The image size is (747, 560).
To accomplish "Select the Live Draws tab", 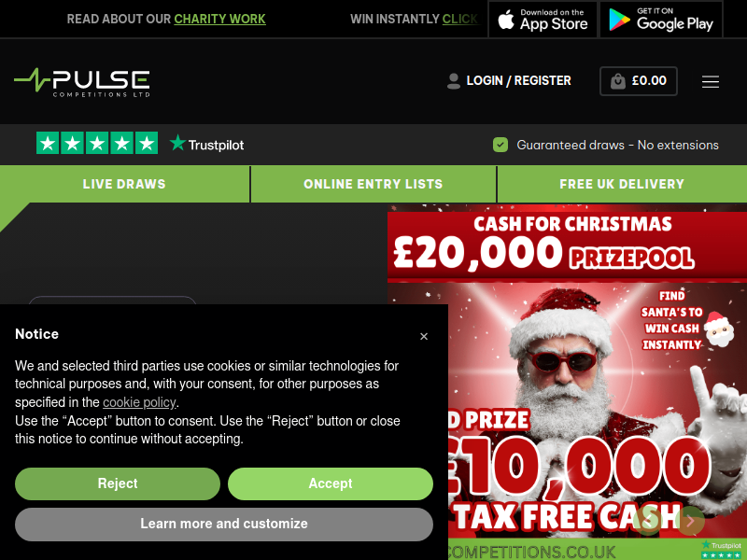I will pyautogui.click(x=124, y=184).
